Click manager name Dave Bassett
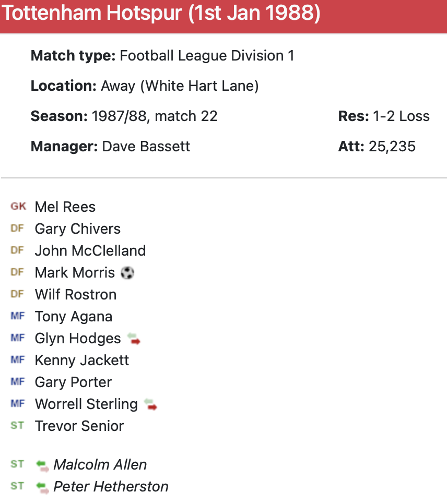The height and width of the screenshot is (504, 447). [x=146, y=146]
